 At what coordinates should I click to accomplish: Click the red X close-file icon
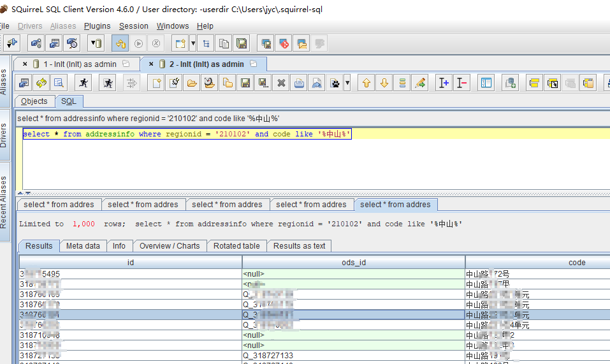(x=280, y=83)
